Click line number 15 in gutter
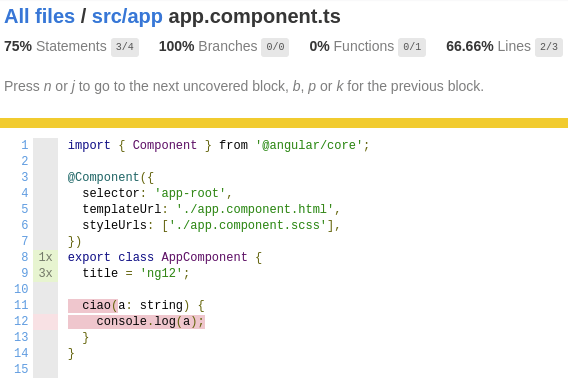The image size is (568, 380). 21,369
